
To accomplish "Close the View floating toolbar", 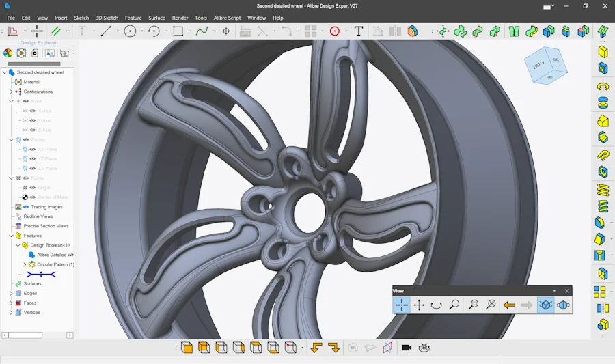I will [566, 291].
